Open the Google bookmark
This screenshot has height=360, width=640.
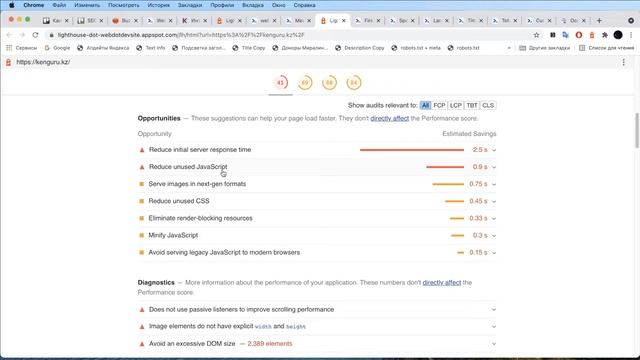click(57, 48)
